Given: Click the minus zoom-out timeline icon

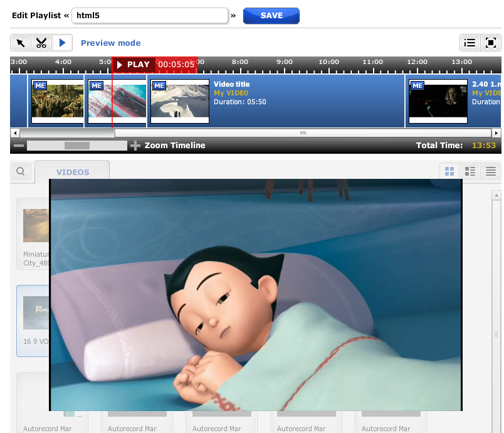Looking at the screenshot, I should click(19, 146).
